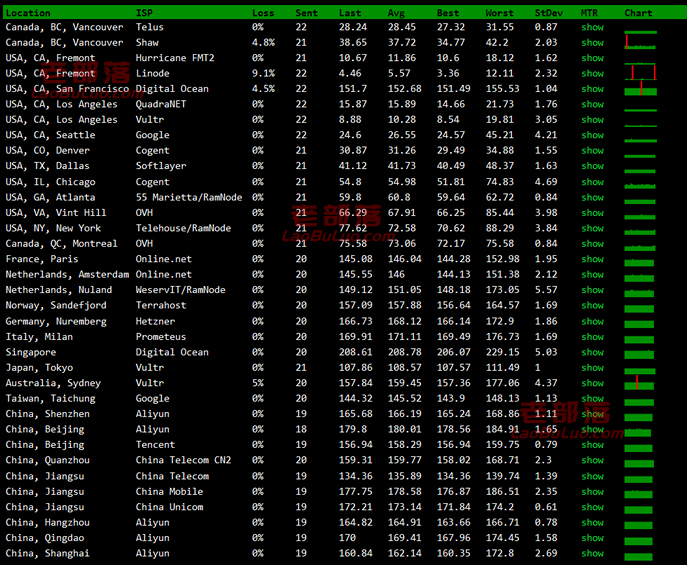Click the Location column header
The height and width of the screenshot is (565, 687).
[x=28, y=13]
